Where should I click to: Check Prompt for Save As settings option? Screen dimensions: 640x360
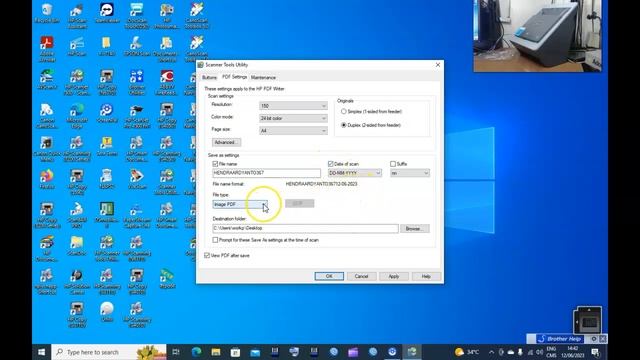pyautogui.click(x=215, y=240)
